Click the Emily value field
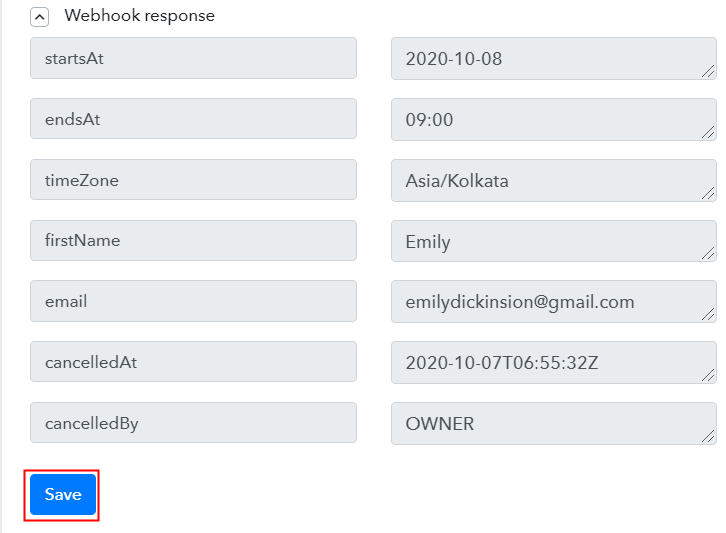The height and width of the screenshot is (533, 726). 554,241
